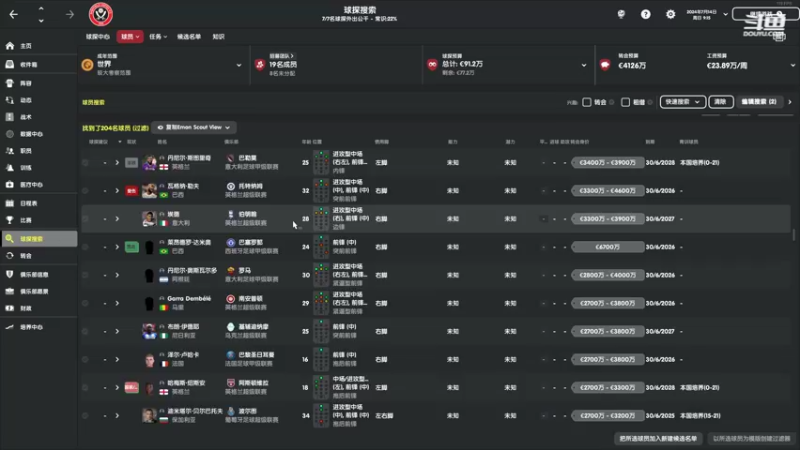Open the 训练 training cone icon
This screenshot has height=450, width=800.
click(x=10, y=167)
